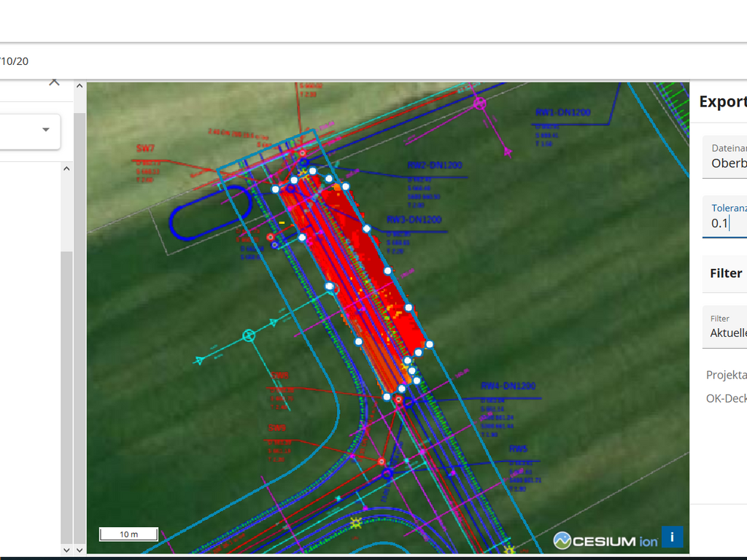Click the blue oval outline on the map
This screenshot has height=560, width=747.
[211, 212]
